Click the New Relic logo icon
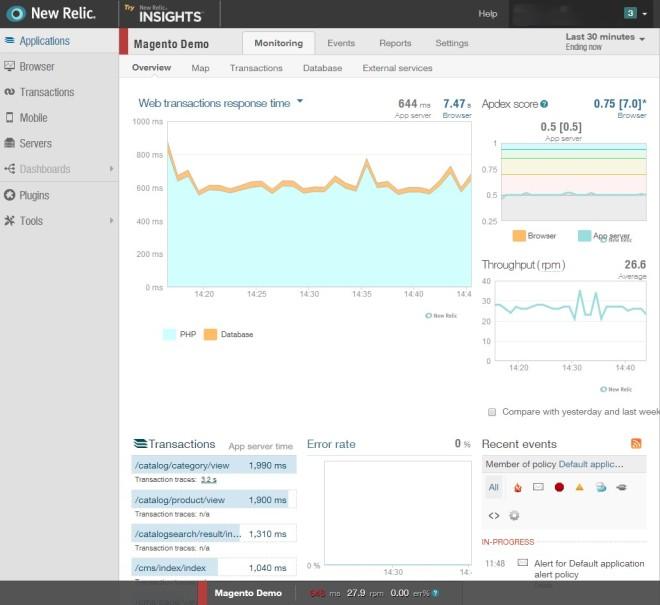The width and height of the screenshot is (660, 605). [16, 14]
